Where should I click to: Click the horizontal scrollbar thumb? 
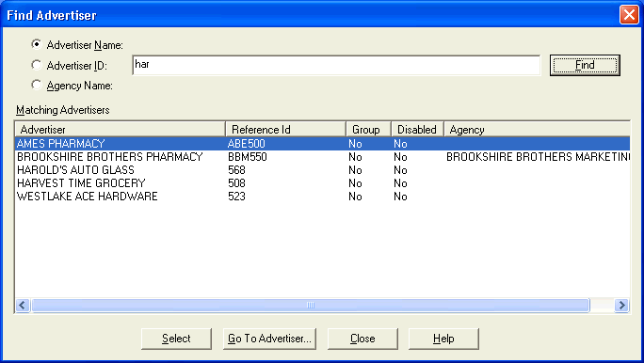click(x=311, y=306)
